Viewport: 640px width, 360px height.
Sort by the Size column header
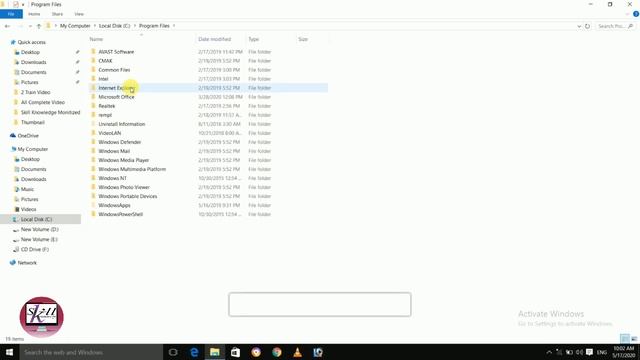point(303,39)
